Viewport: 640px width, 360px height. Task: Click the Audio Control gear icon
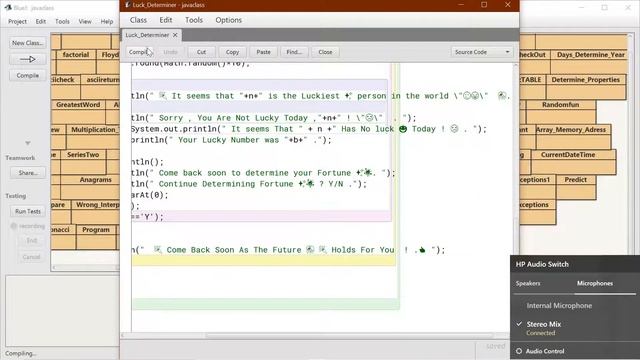pos(519,351)
